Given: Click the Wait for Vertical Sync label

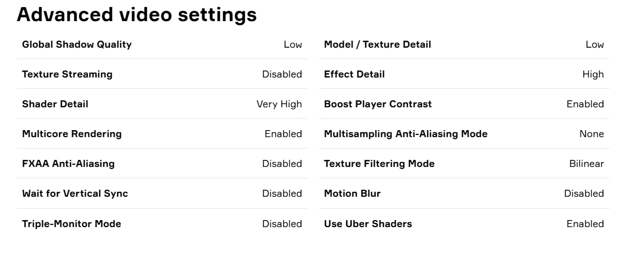Looking at the screenshot, I should pyautogui.click(x=75, y=193).
